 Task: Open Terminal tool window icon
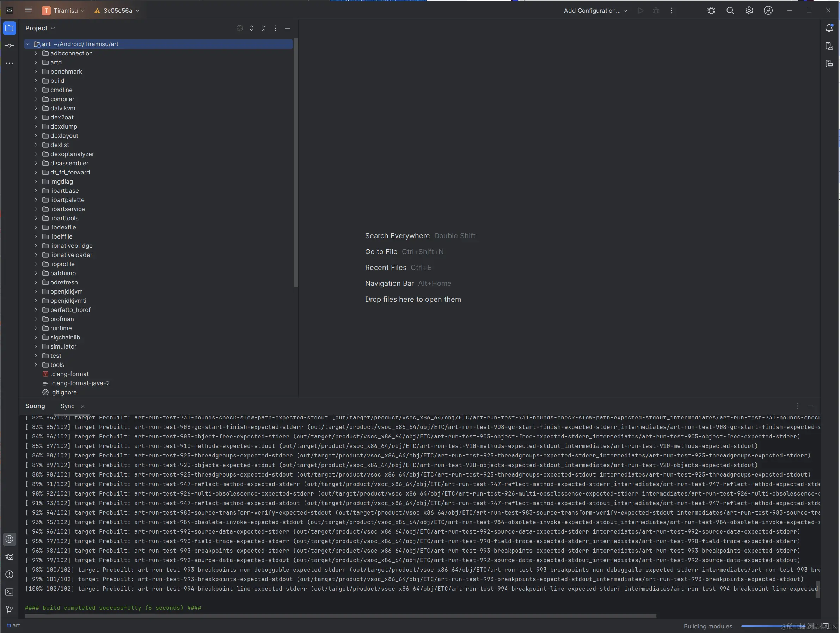(x=10, y=592)
